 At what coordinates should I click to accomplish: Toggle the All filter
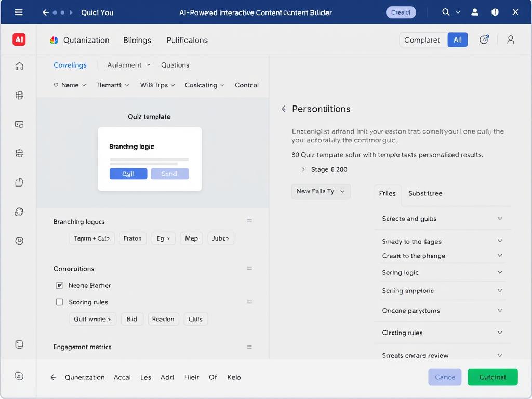coord(458,39)
